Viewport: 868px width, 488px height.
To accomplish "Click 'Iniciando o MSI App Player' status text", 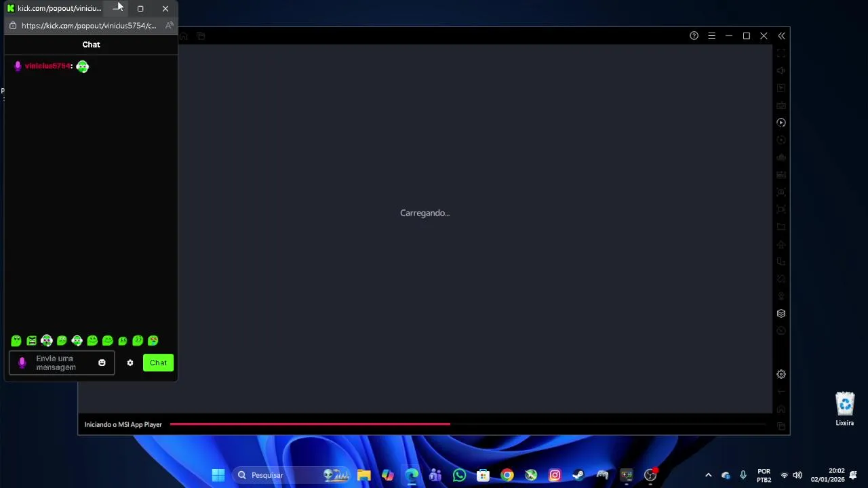I will [x=123, y=424].
